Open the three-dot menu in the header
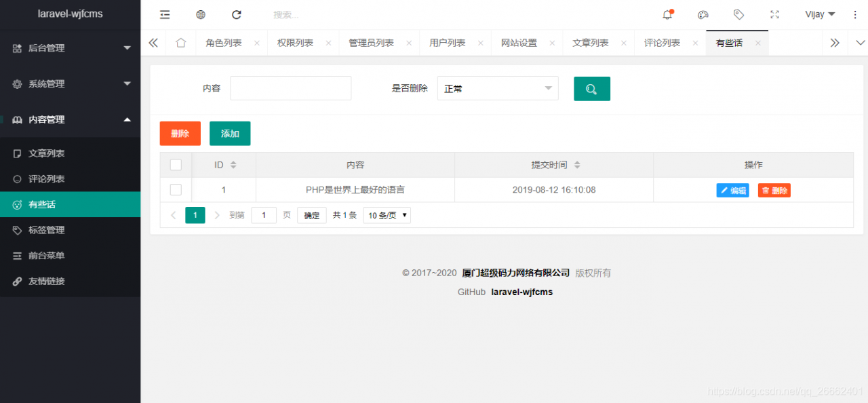Image resolution: width=868 pixels, height=403 pixels. click(x=855, y=14)
